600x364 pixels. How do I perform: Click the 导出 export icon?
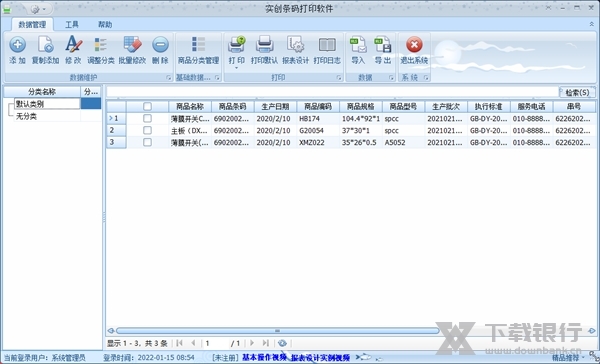point(383,45)
